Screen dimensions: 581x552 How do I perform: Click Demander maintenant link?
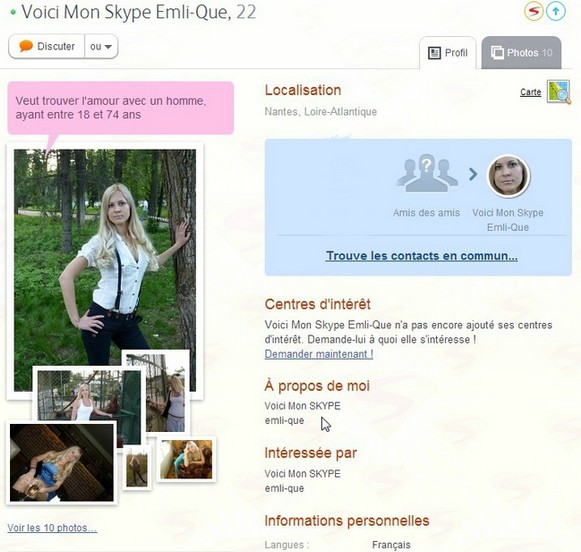[319, 354]
